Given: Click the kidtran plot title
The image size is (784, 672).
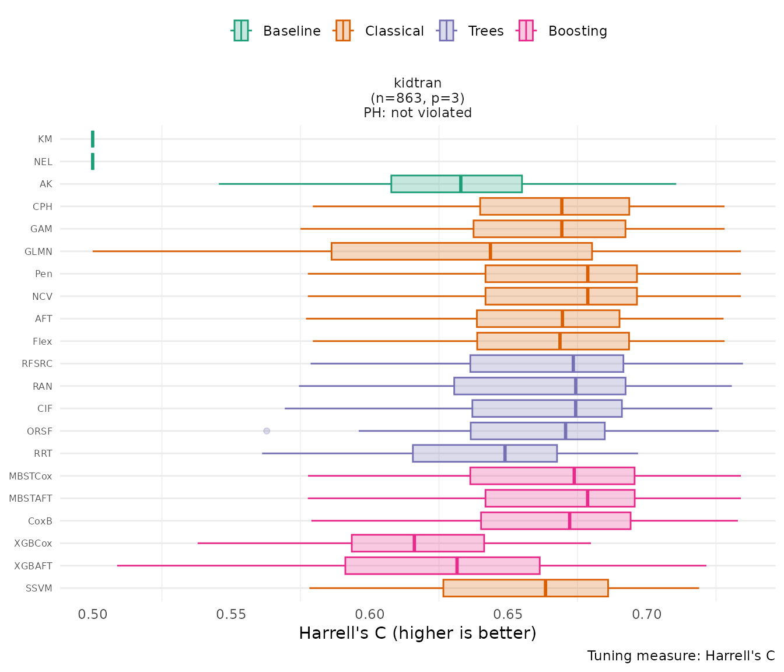Looking at the screenshot, I should tap(418, 83).
